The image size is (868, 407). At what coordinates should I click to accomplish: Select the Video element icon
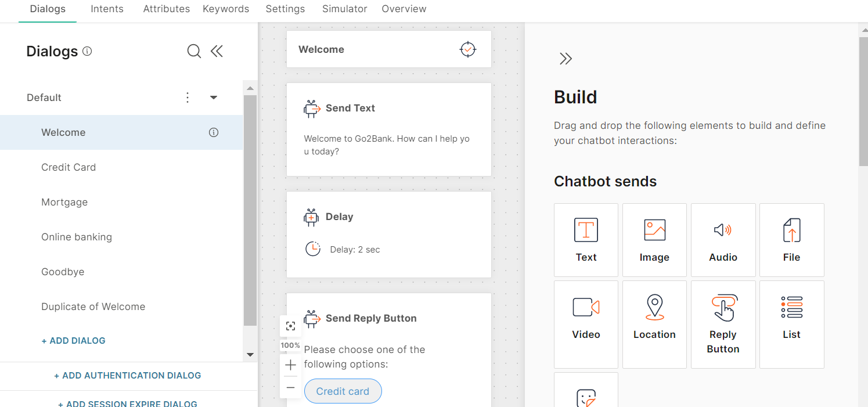586,307
